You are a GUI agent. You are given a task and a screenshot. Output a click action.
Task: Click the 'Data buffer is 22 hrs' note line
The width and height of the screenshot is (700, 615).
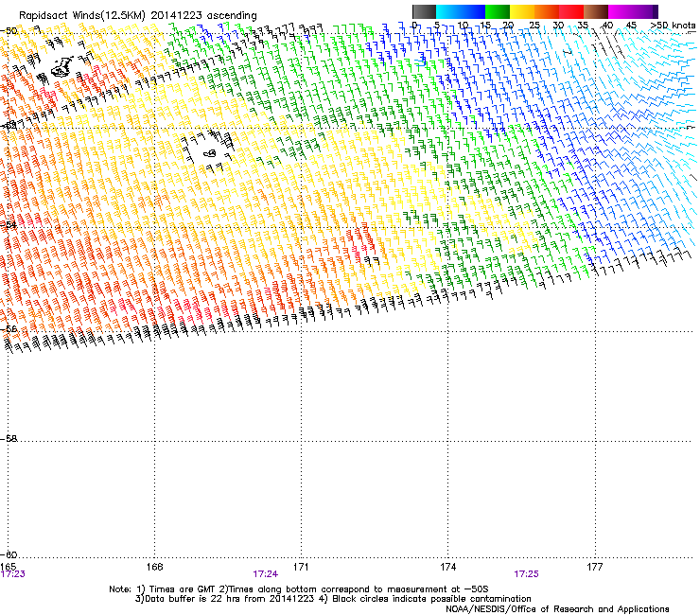(x=333, y=599)
